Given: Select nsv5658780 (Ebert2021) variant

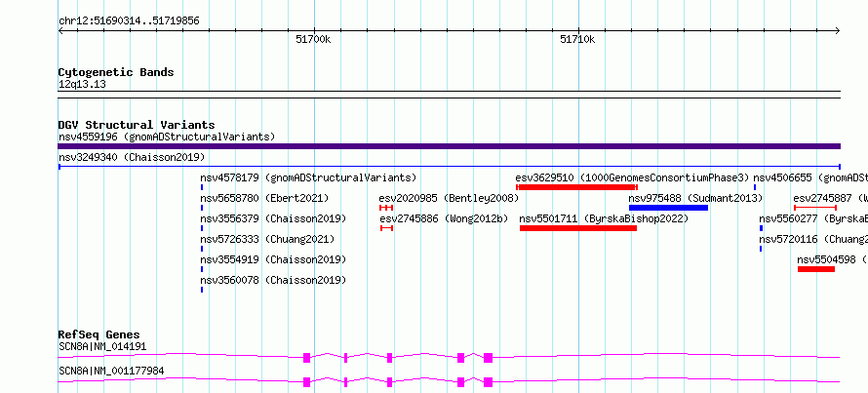Looking at the screenshot, I should coord(264,198).
